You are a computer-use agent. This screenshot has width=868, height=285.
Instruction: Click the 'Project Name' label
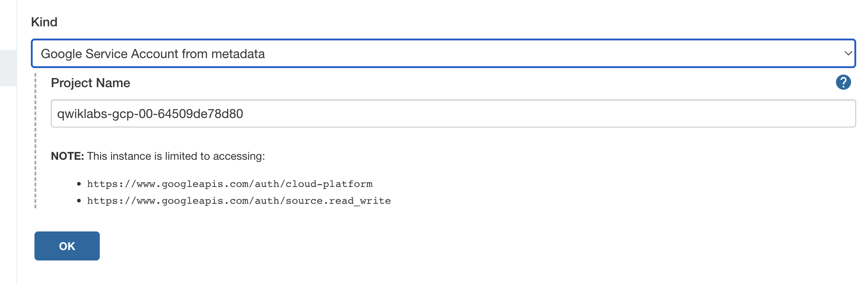(x=90, y=83)
